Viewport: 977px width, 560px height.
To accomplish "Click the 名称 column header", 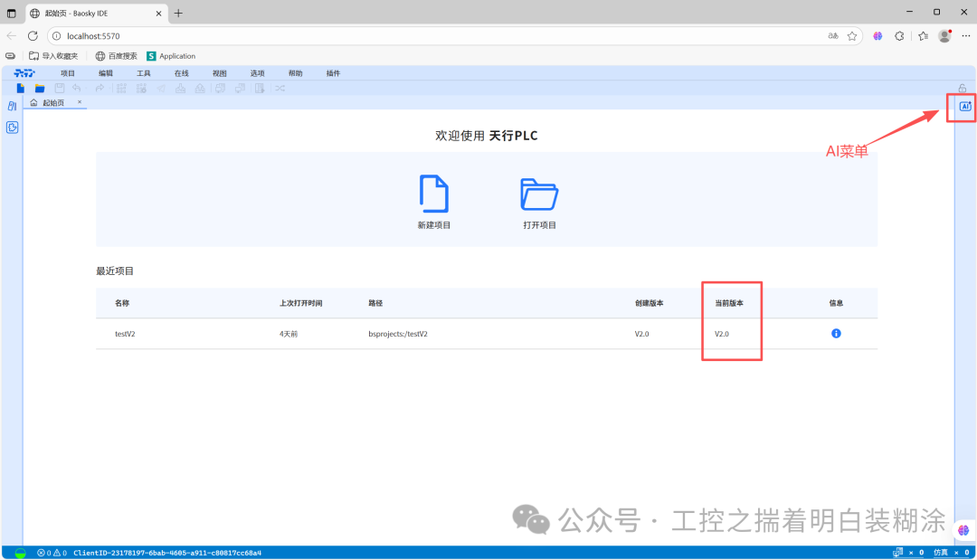I will pos(122,303).
